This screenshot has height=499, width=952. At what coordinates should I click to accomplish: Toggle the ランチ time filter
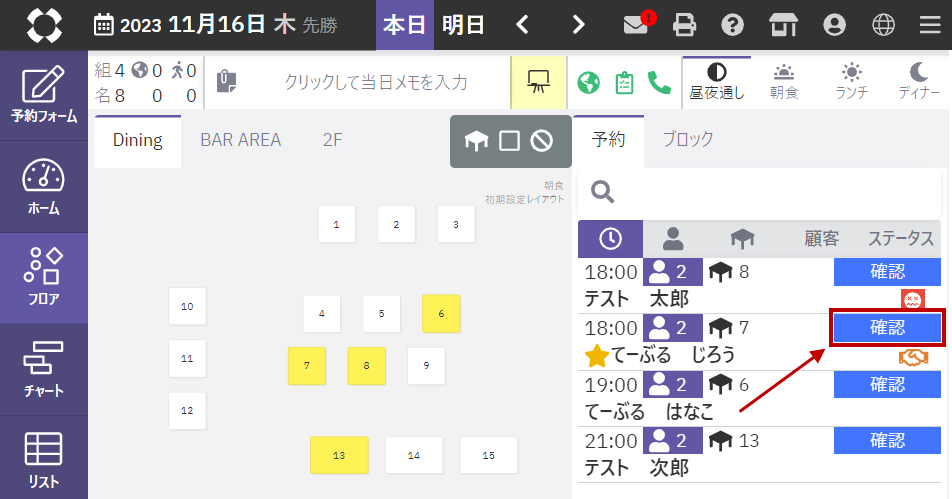[x=851, y=82]
